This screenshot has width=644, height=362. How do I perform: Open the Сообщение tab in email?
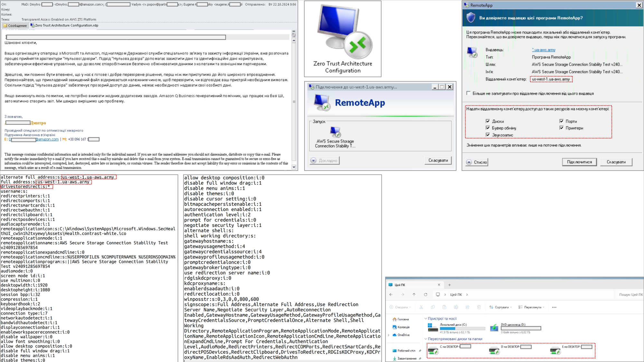[x=15, y=25]
